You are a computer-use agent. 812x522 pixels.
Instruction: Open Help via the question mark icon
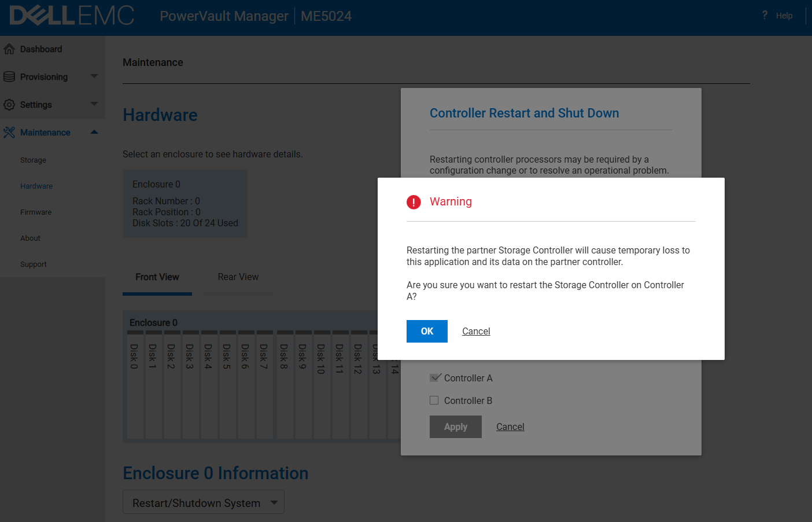click(763, 15)
